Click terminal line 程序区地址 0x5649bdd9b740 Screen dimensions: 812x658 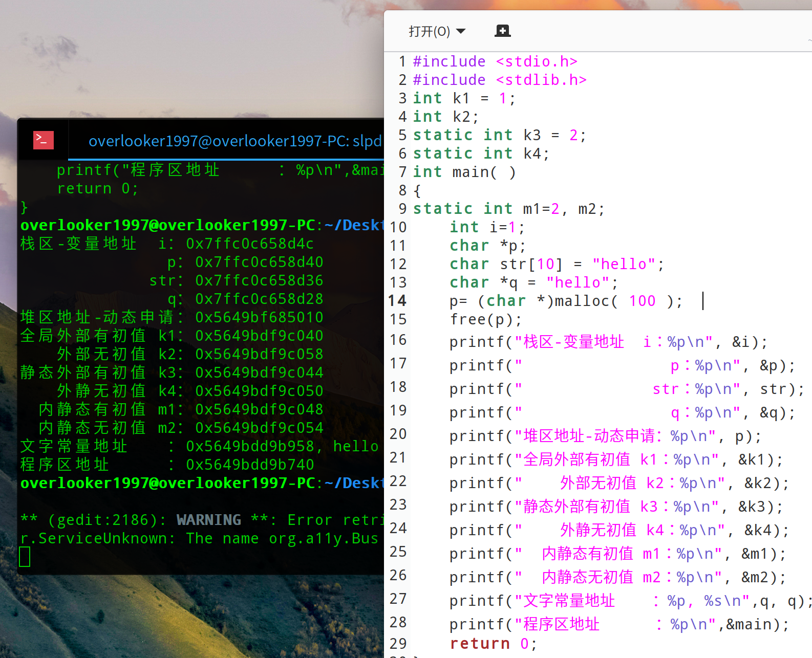(x=167, y=465)
